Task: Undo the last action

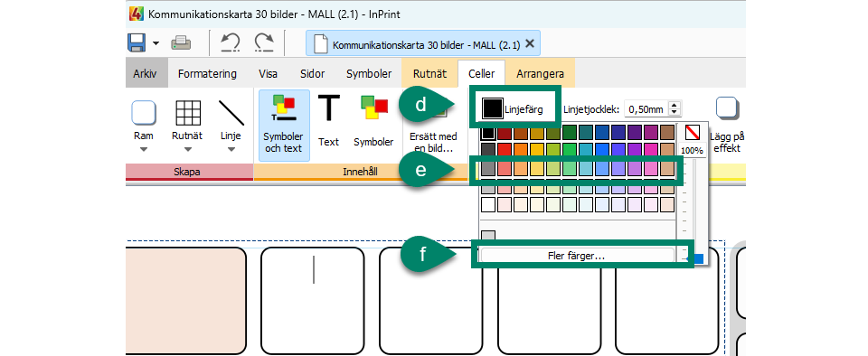Action: coord(230,42)
